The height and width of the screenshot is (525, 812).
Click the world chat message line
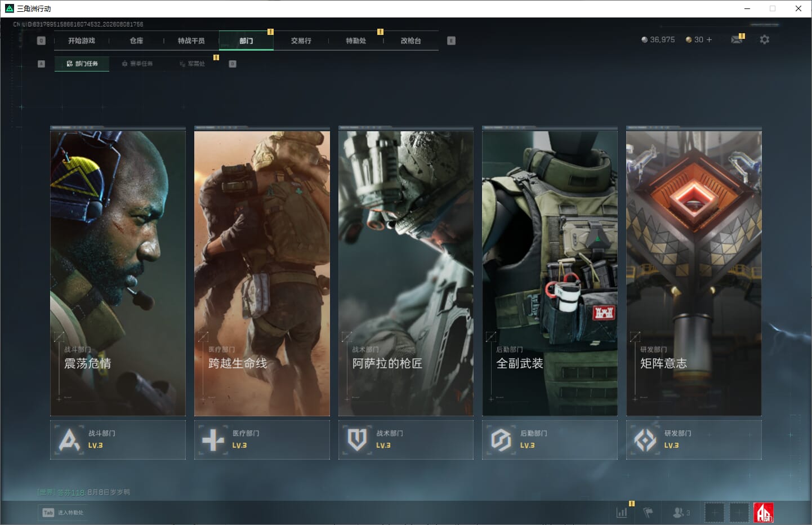(83, 492)
